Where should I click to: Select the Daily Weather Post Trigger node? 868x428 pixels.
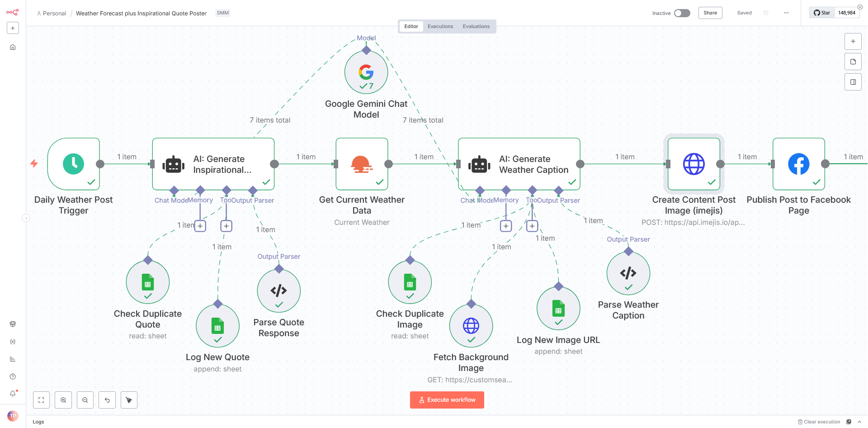point(74,164)
